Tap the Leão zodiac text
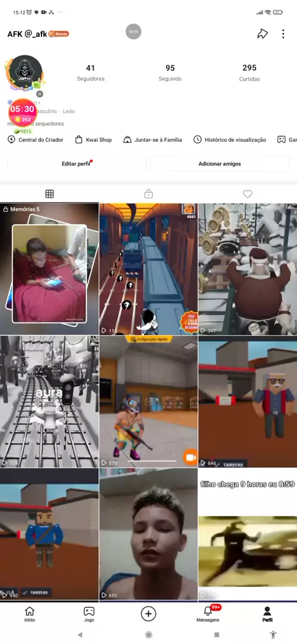The height and width of the screenshot is (644, 297). click(x=69, y=111)
